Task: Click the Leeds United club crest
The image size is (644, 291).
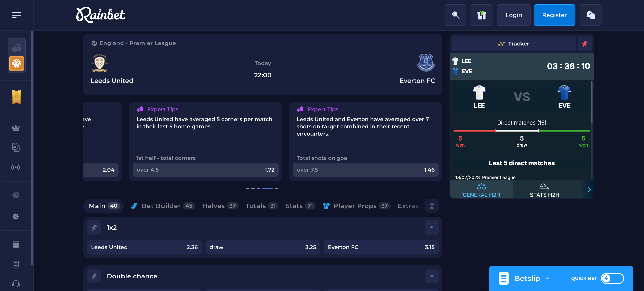Action: tap(99, 63)
